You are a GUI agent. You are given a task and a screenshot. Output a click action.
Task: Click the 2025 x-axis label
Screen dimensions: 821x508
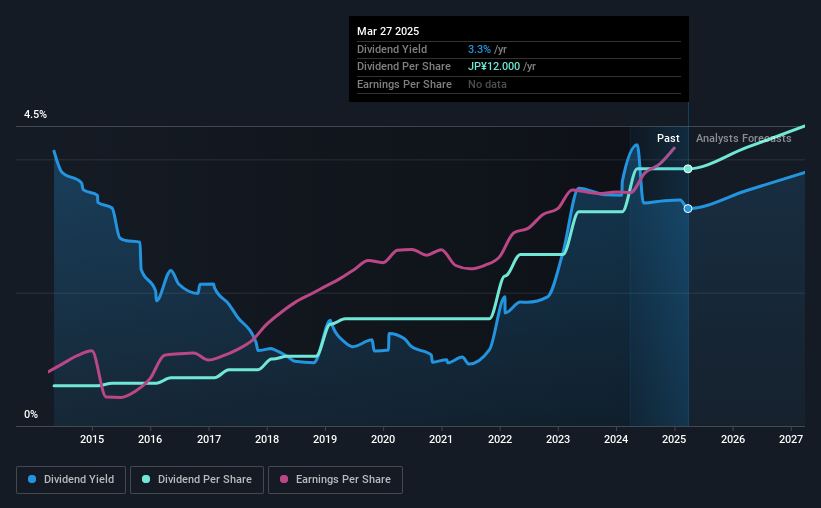674,439
